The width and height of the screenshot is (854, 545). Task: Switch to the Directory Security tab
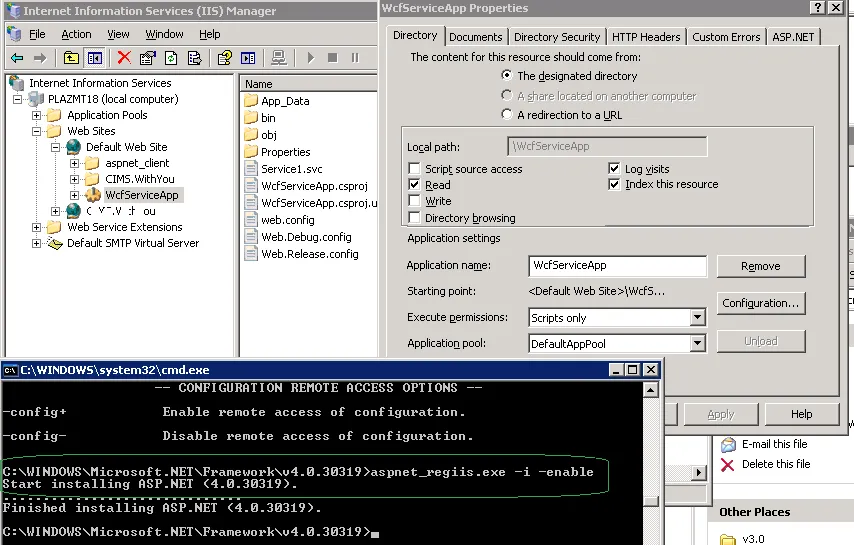pyautogui.click(x=557, y=37)
